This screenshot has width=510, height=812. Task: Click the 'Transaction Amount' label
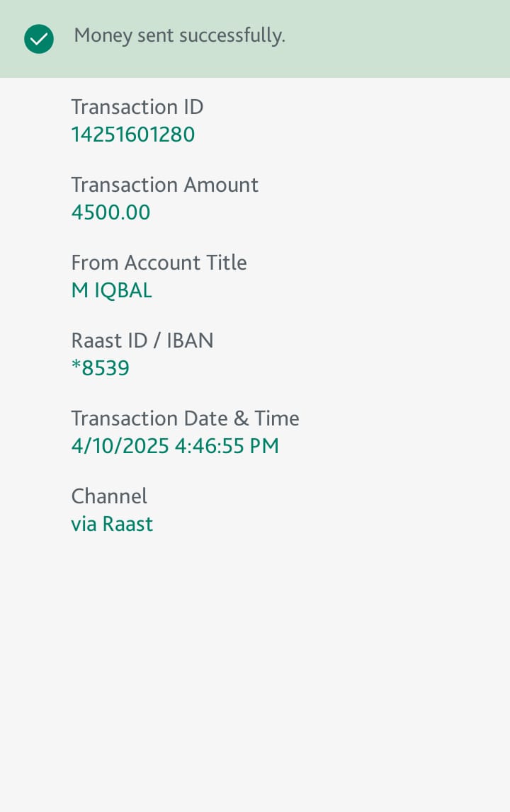(x=164, y=185)
